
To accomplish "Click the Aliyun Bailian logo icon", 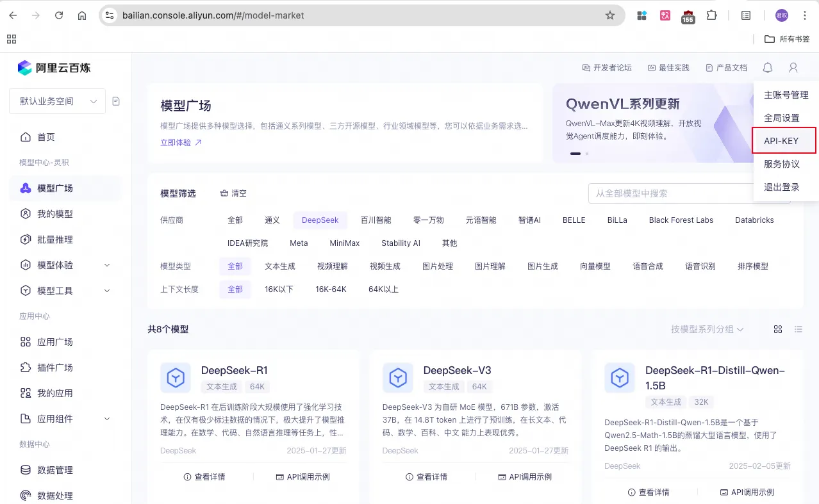I will (x=24, y=68).
